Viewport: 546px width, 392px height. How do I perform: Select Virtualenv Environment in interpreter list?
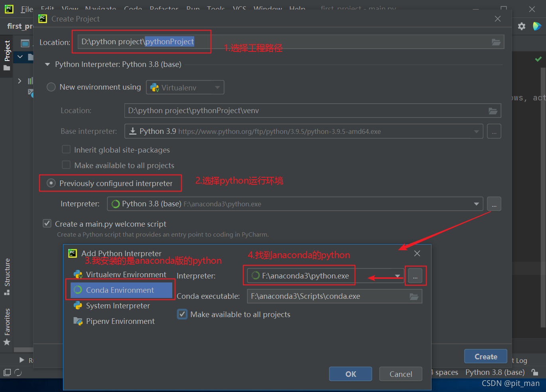point(121,274)
